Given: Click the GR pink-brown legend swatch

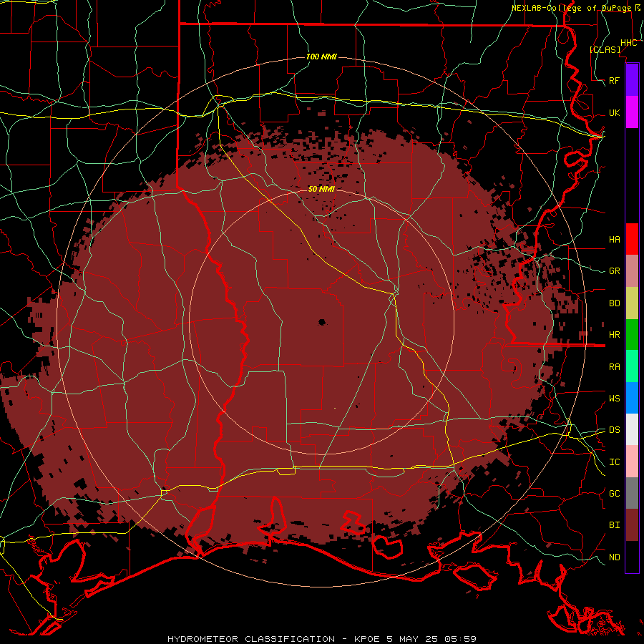Looking at the screenshot, I should tap(632, 271).
